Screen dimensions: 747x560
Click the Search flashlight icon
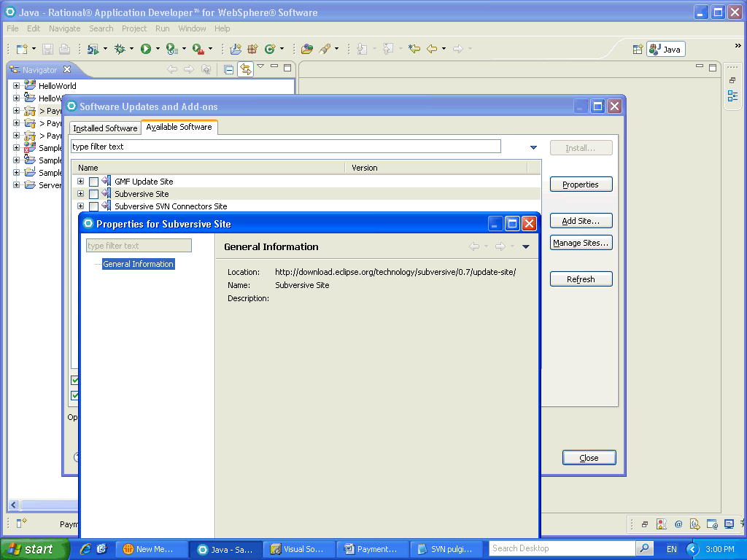325,49
